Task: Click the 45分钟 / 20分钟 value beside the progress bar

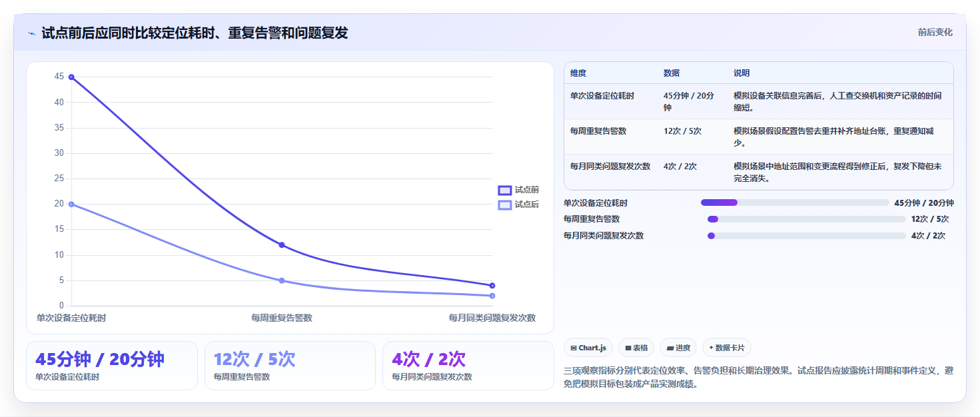Action: pos(924,203)
